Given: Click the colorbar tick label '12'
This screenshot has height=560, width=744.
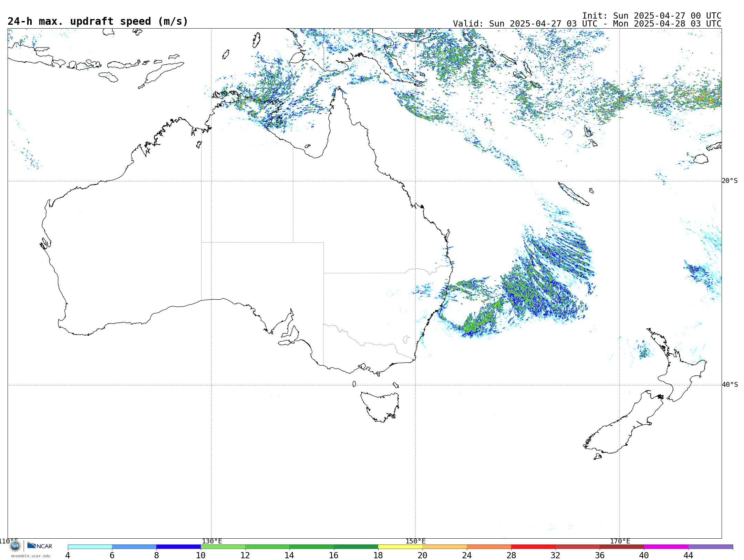Looking at the screenshot, I should point(245,556).
